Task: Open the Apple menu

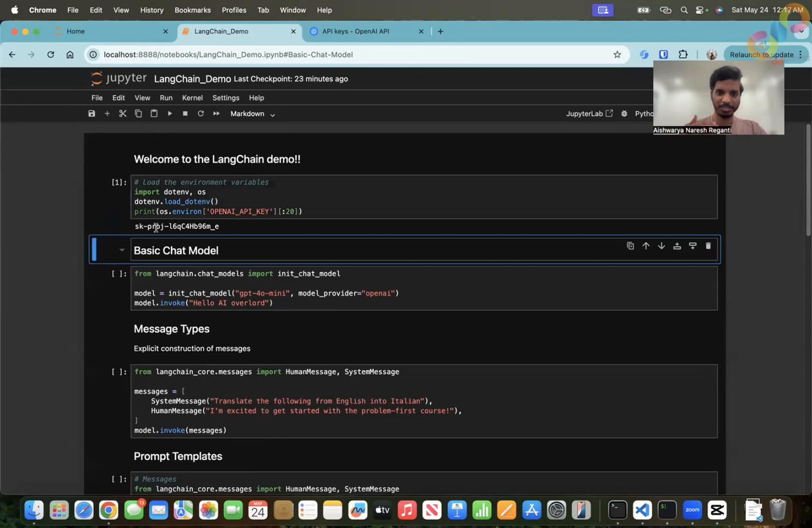Action: (15, 10)
